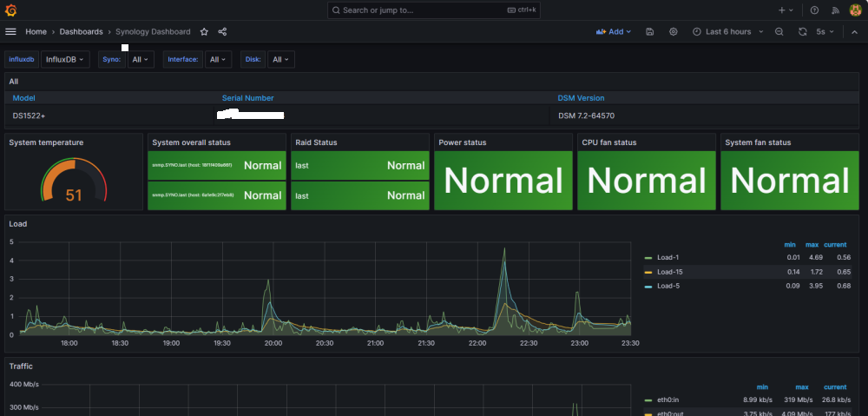Open the Add panel dropdown
868x416 pixels.
(x=614, y=31)
